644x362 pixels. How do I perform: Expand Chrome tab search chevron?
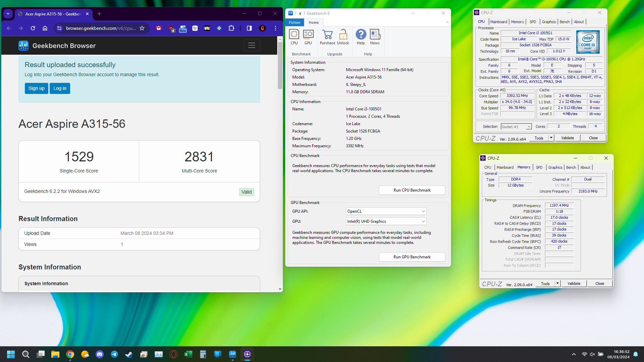tap(8, 14)
